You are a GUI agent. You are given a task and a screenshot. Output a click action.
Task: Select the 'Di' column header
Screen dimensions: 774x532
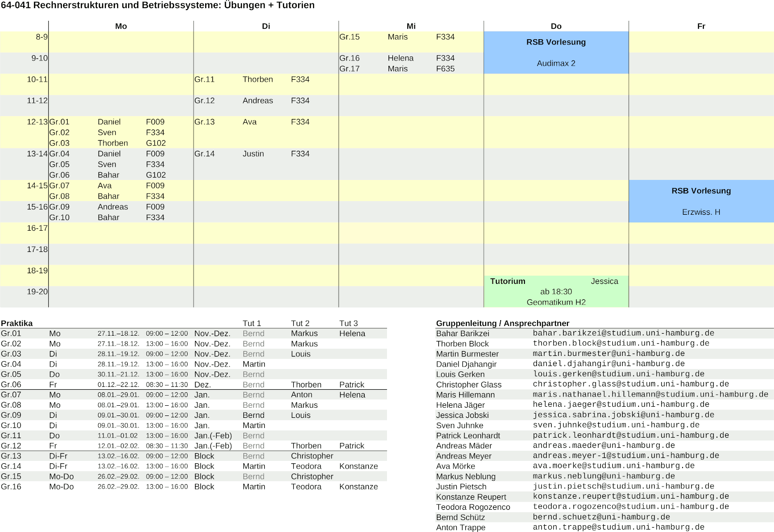click(x=266, y=26)
